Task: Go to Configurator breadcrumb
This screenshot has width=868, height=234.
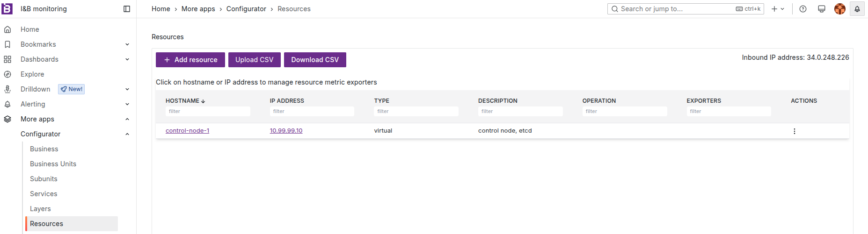Action: [246, 9]
